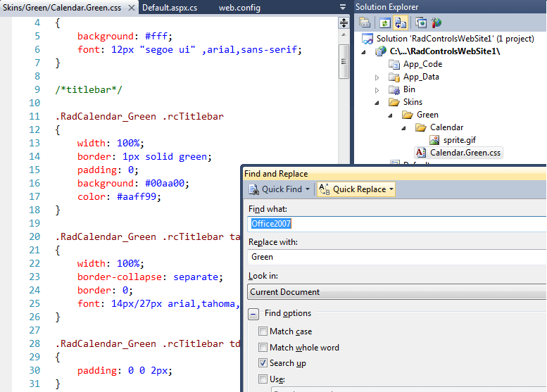Enable the Match case checkbox
The image size is (547, 392).
tap(263, 331)
